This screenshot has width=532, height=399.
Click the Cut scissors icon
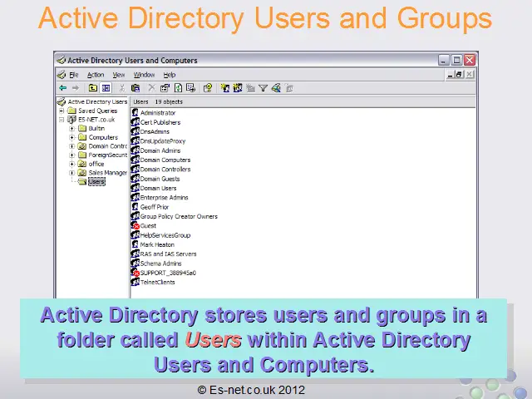point(122,88)
